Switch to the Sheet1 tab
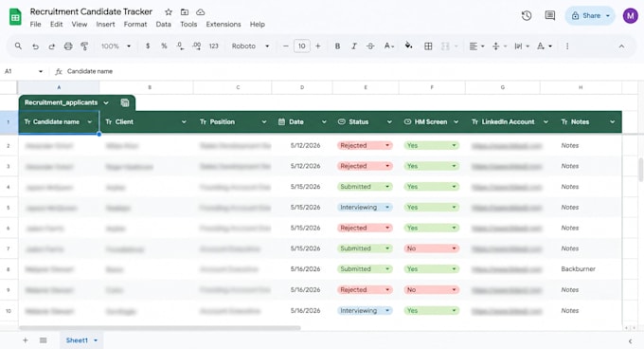Screen dimensions: 644x349 coord(81,340)
